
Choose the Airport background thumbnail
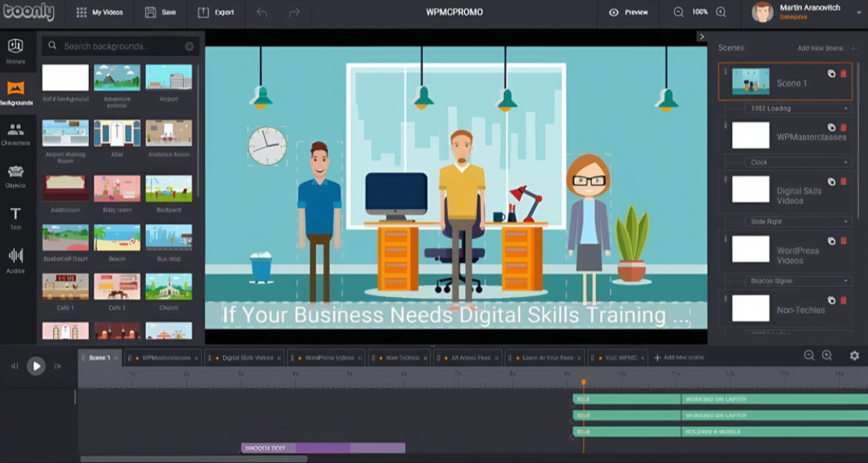169,77
